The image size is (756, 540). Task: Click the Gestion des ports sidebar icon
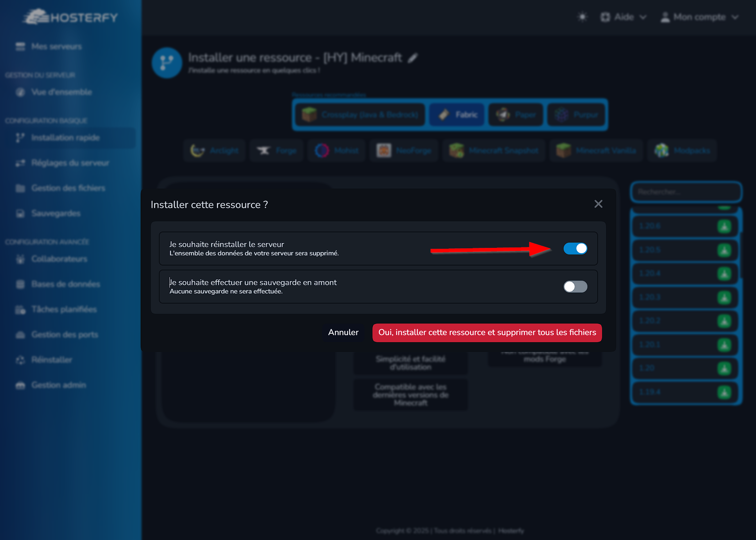pos(20,335)
